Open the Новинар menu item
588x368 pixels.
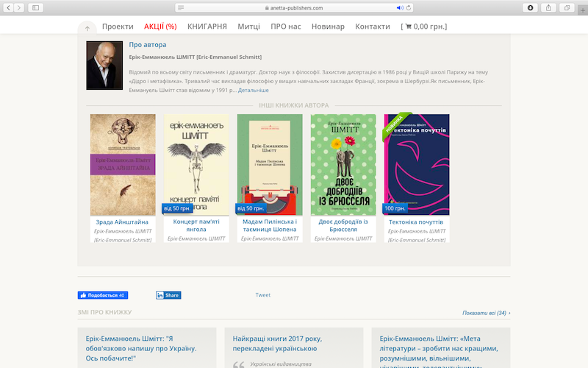pos(328,26)
